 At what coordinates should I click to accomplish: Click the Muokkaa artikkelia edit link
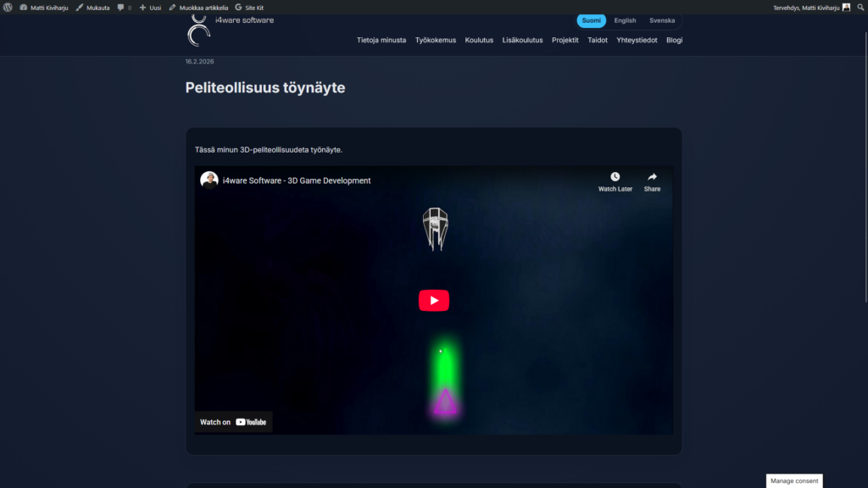pos(198,7)
